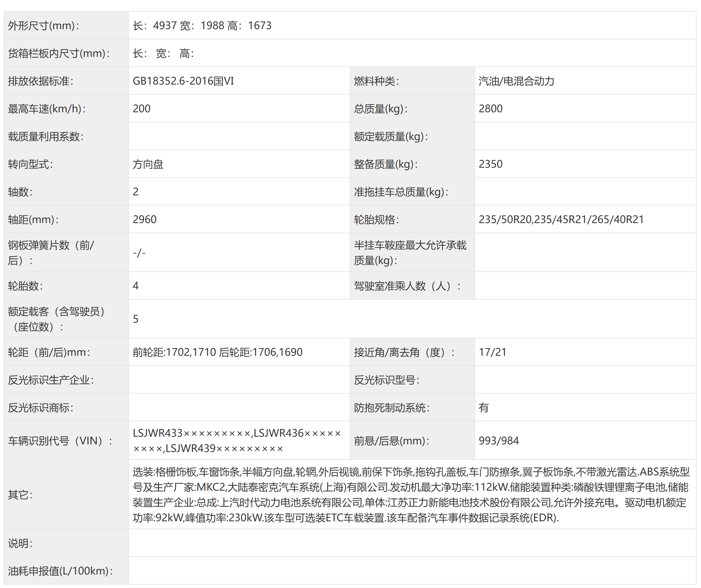Select the seating capacity value 5
This screenshot has height=588, width=701.
(136, 319)
